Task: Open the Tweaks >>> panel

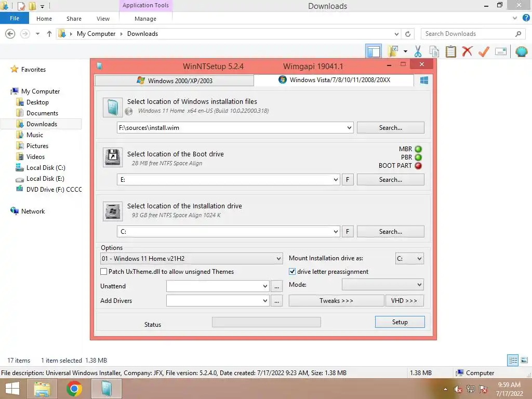Action: coord(336,301)
